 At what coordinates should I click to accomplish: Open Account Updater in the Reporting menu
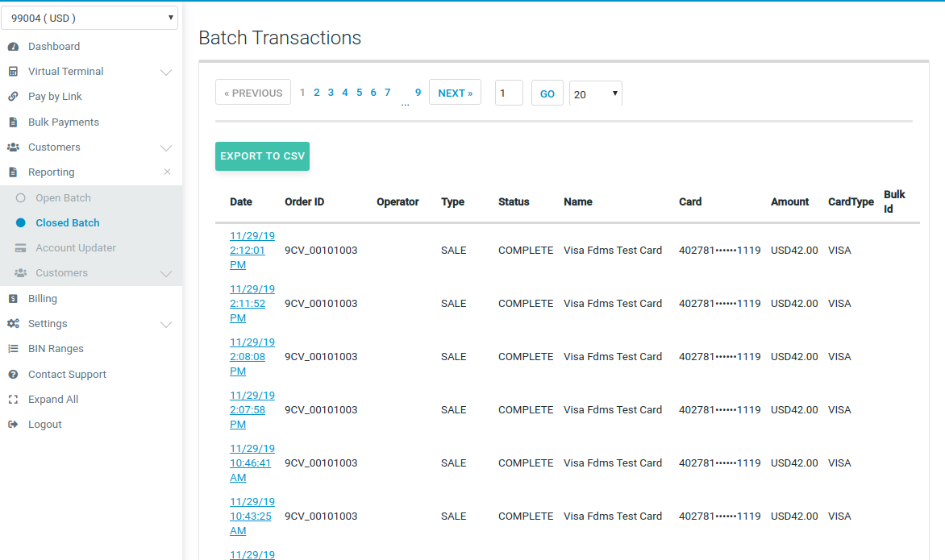75,248
